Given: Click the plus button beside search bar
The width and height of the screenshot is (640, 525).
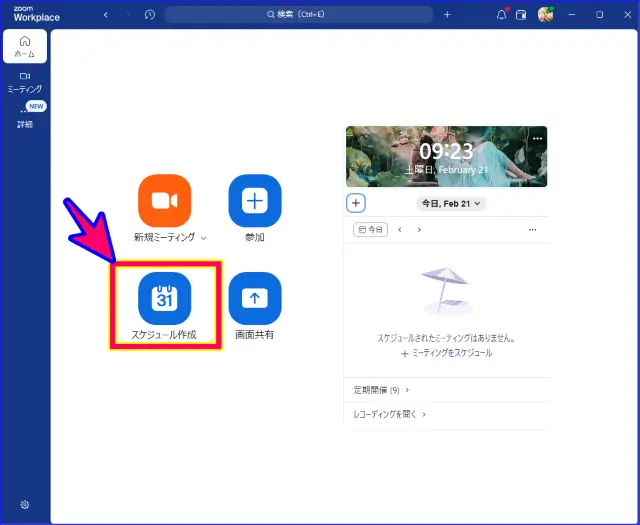Looking at the screenshot, I should click(447, 15).
